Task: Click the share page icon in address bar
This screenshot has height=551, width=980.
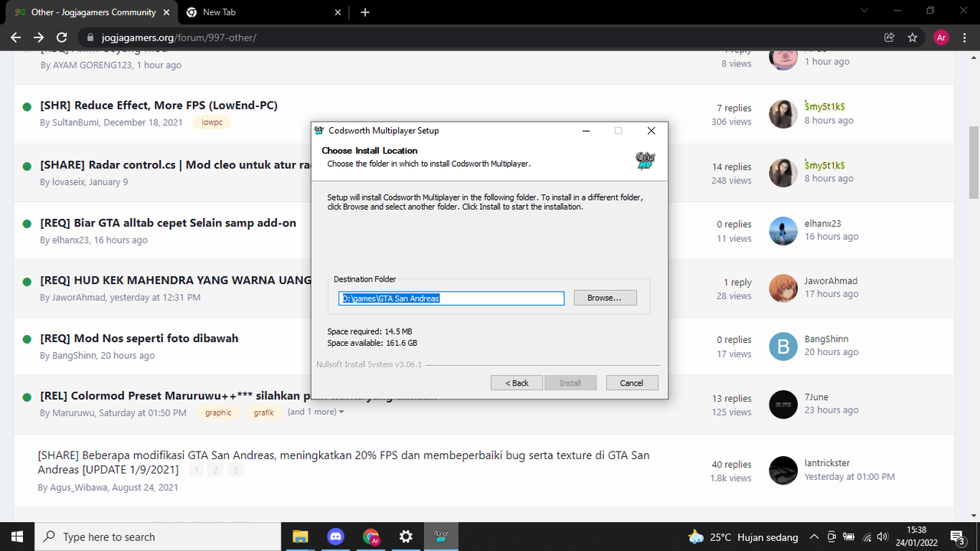Action: point(889,37)
